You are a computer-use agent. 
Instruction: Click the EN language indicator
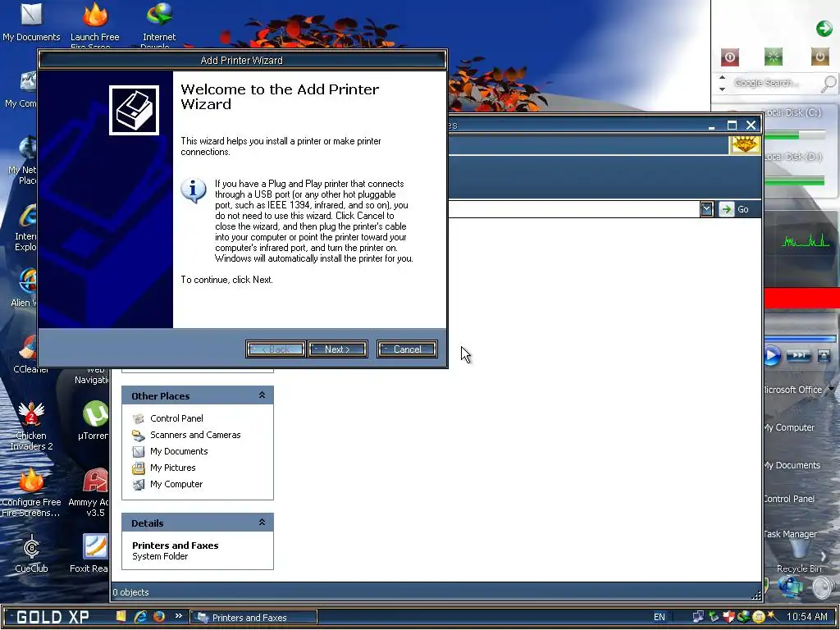(659, 617)
